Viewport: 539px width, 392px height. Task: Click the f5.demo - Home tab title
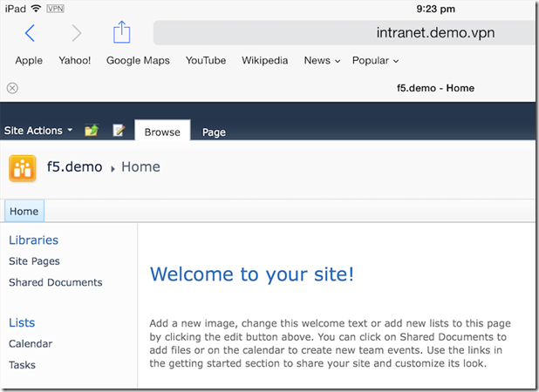(x=435, y=88)
